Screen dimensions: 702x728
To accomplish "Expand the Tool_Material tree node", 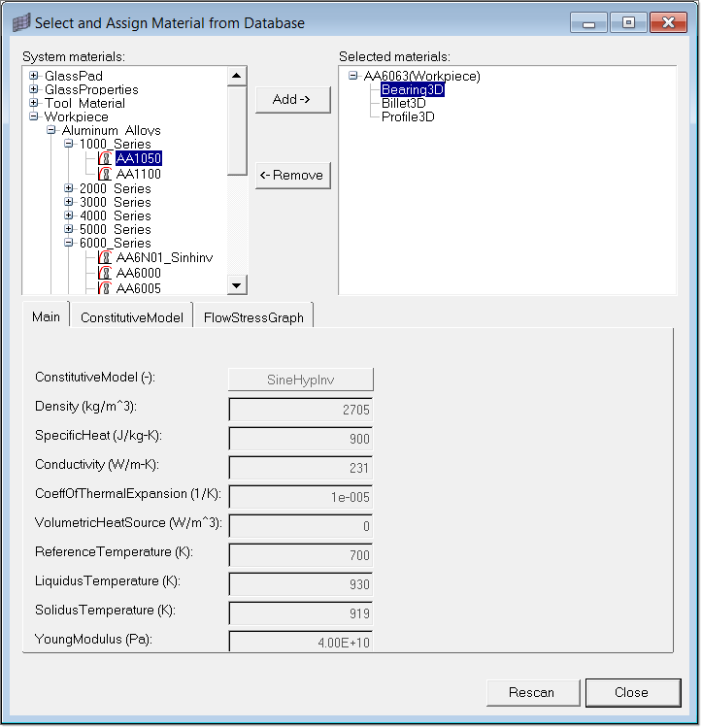I will point(35,103).
